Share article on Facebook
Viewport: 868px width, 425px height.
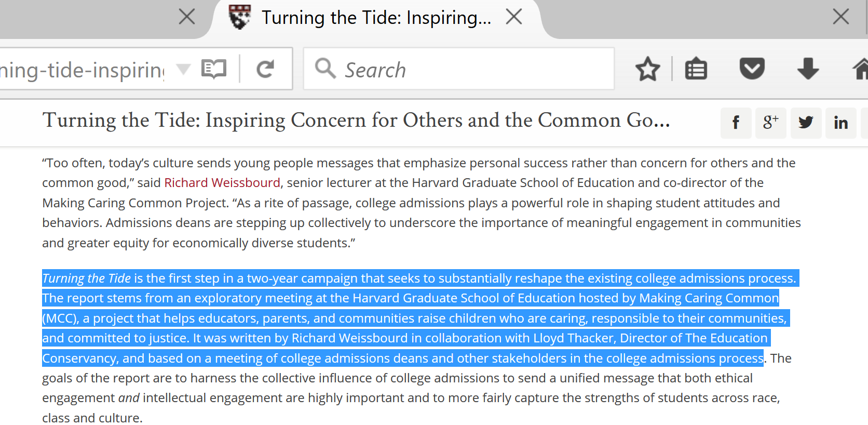pos(736,123)
